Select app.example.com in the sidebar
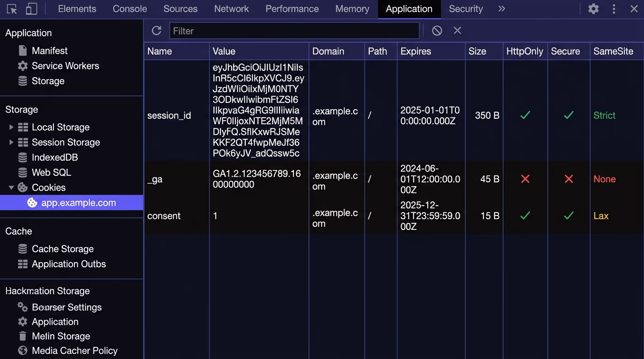The height and width of the screenshot is (359, 644). pos(79,203)
